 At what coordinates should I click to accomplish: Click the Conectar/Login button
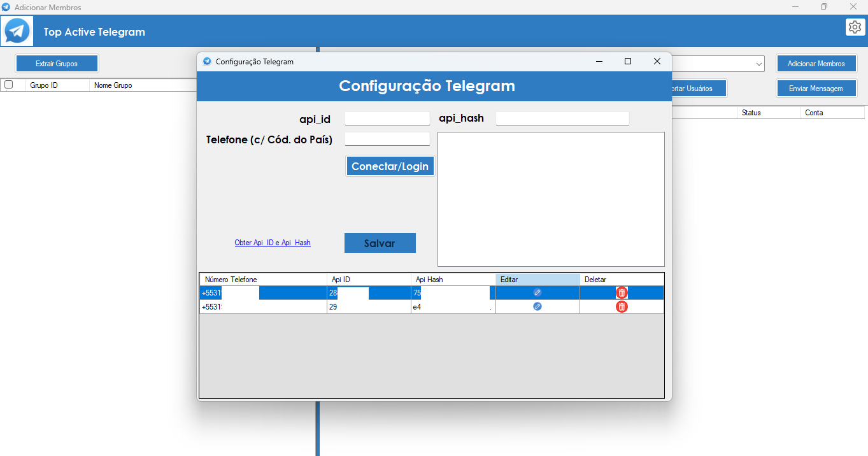390,166
